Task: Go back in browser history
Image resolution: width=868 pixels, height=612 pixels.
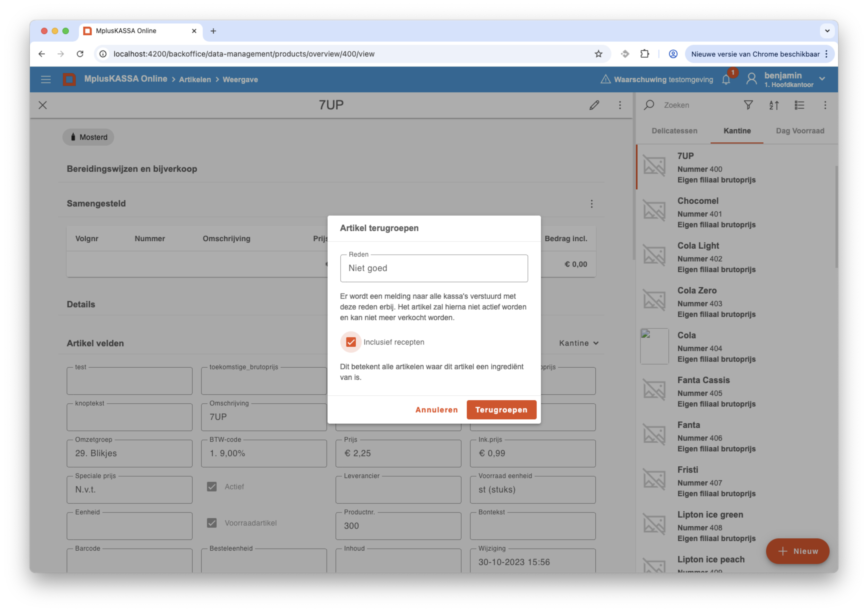Action: point(42,54)
